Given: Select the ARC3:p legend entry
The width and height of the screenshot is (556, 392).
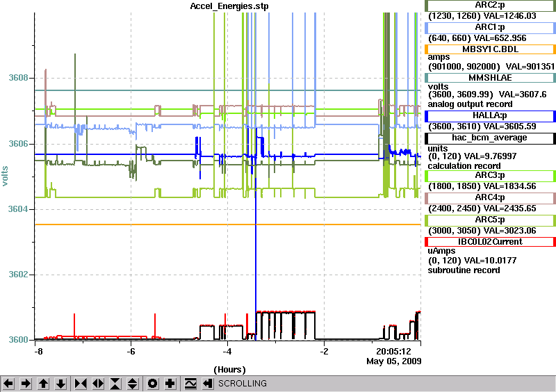Looking at the screenshot, I should [490, 175].
